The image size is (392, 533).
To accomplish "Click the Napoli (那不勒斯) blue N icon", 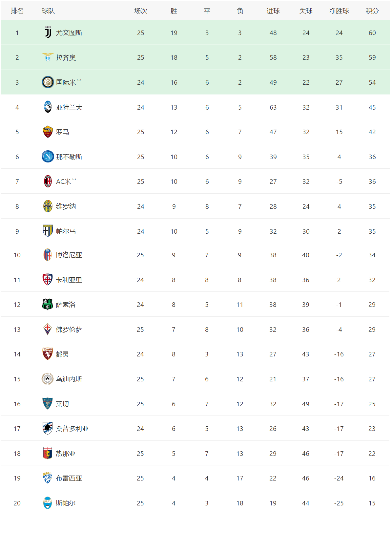I will click(48, 157).
